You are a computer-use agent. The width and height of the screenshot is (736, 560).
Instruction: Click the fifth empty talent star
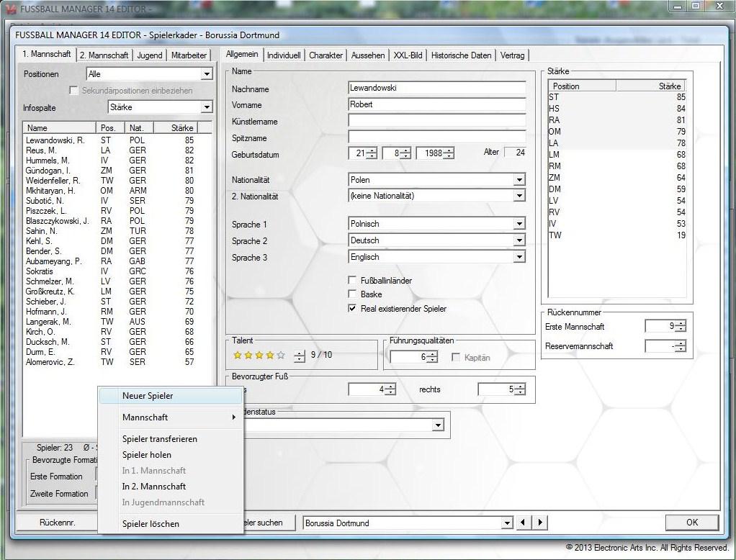pyautogui.click(x=281, y=355)
